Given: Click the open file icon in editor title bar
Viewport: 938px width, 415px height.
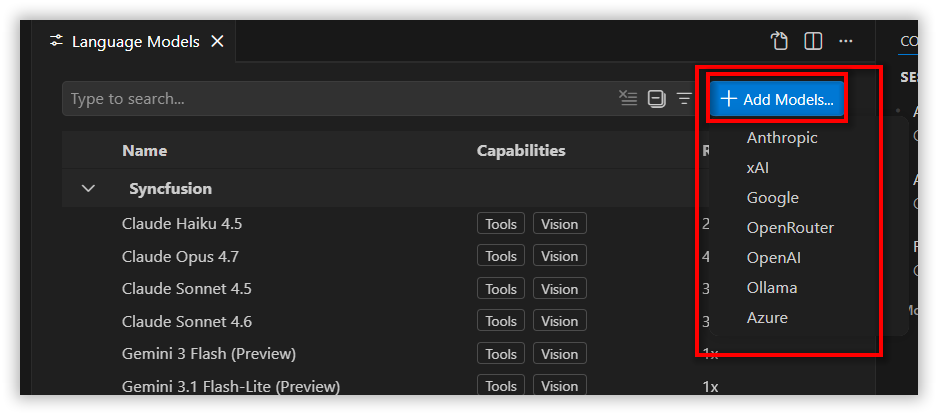Looking at the screenshot, I should [779, 41].
